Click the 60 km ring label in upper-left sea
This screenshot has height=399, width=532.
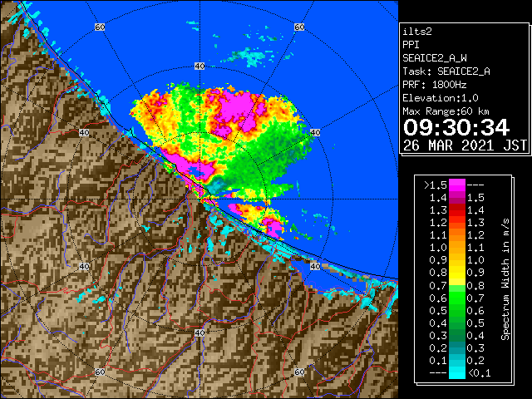(100, 27)
